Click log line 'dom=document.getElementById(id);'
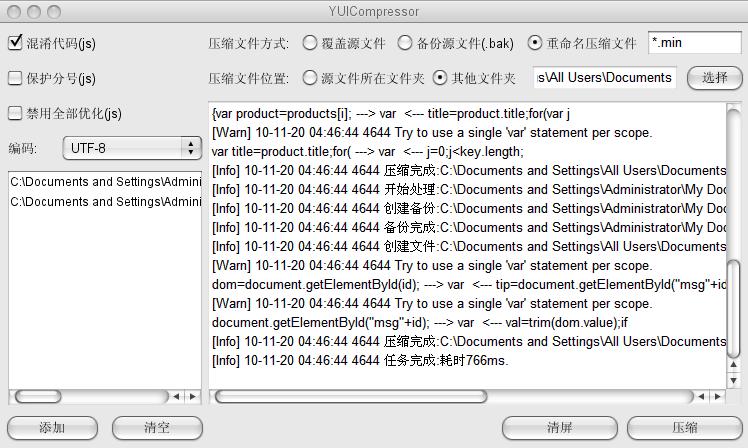 [469, 285]
